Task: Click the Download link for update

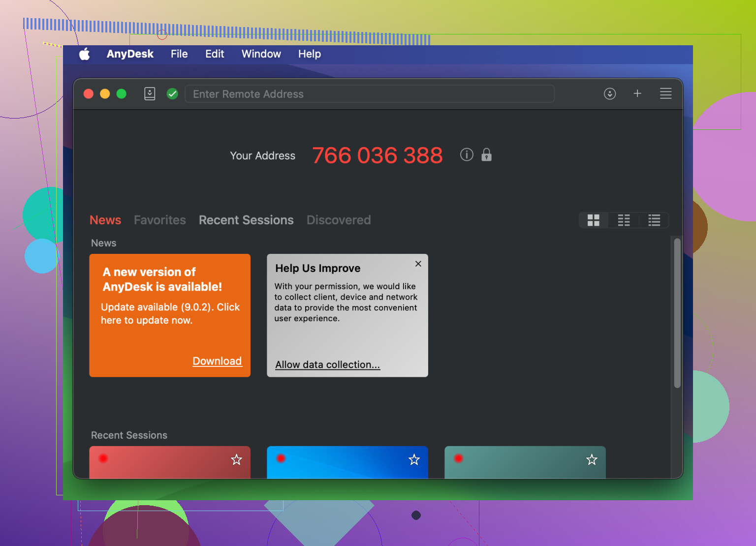Action: point(217,361)
